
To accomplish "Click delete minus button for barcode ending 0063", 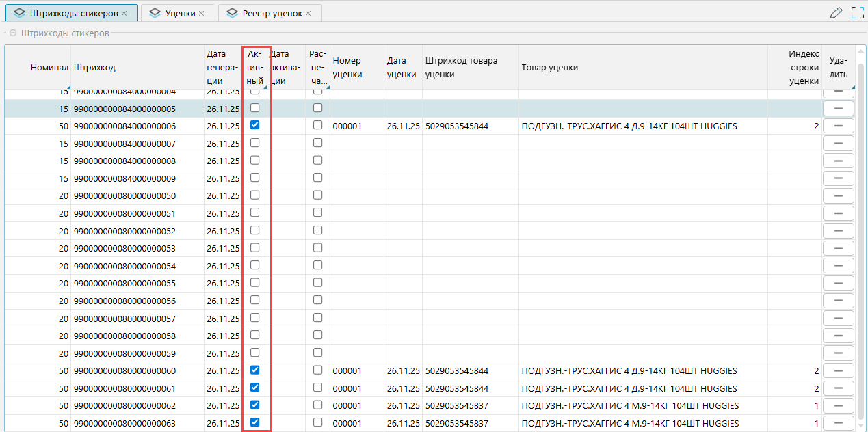I will 838,423.
